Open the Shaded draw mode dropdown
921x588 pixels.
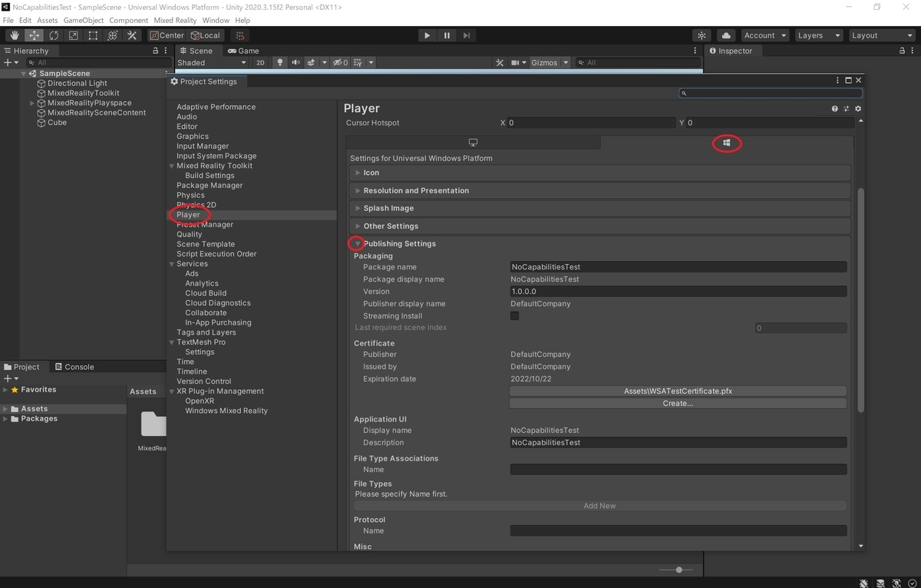tap(212, 63)
